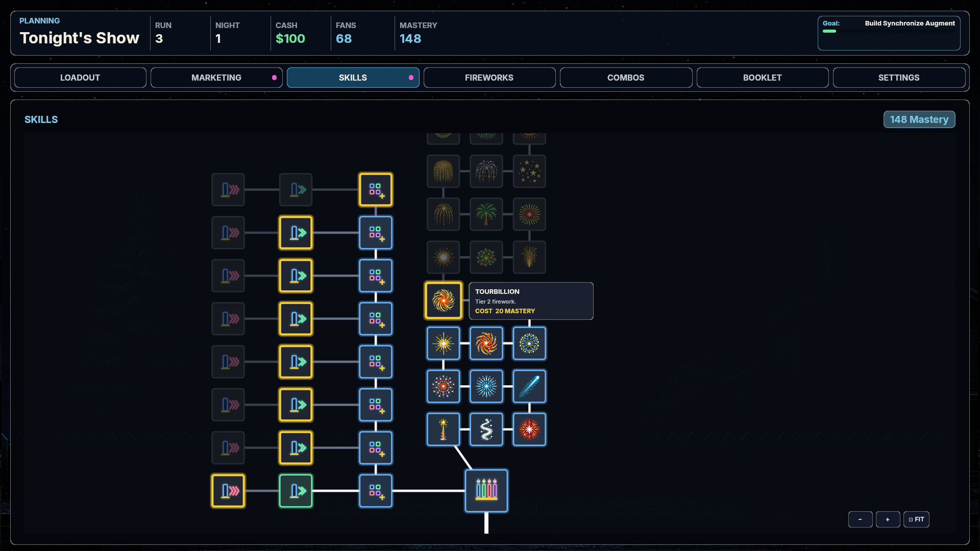Viewport: 980px width, 551px height.
Task: Click the scattered gold stars firework node
Action: tap(529, 171)
